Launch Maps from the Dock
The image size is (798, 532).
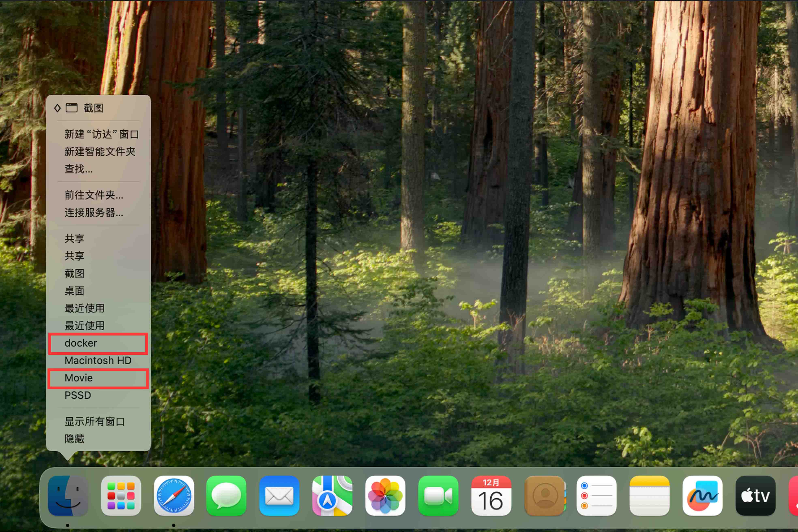click(332, 496)
